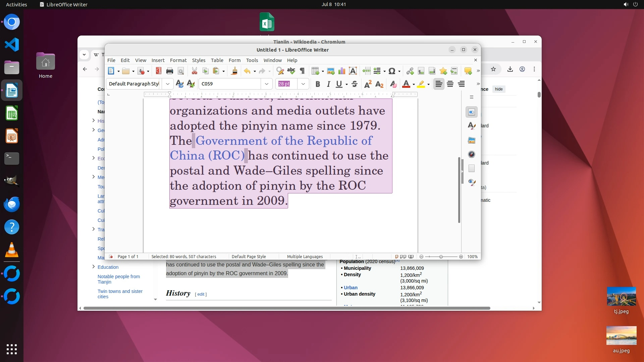The image size is (644, 362).
Task: Click the Education link in contents
Action: 108,267
